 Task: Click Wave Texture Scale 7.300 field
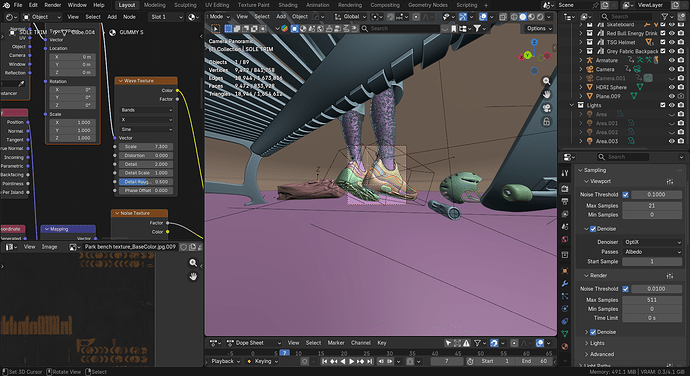(146, 147)
